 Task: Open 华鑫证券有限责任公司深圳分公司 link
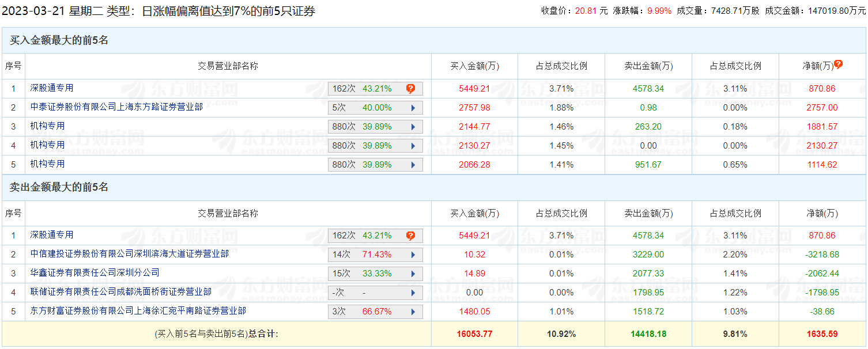95,273
